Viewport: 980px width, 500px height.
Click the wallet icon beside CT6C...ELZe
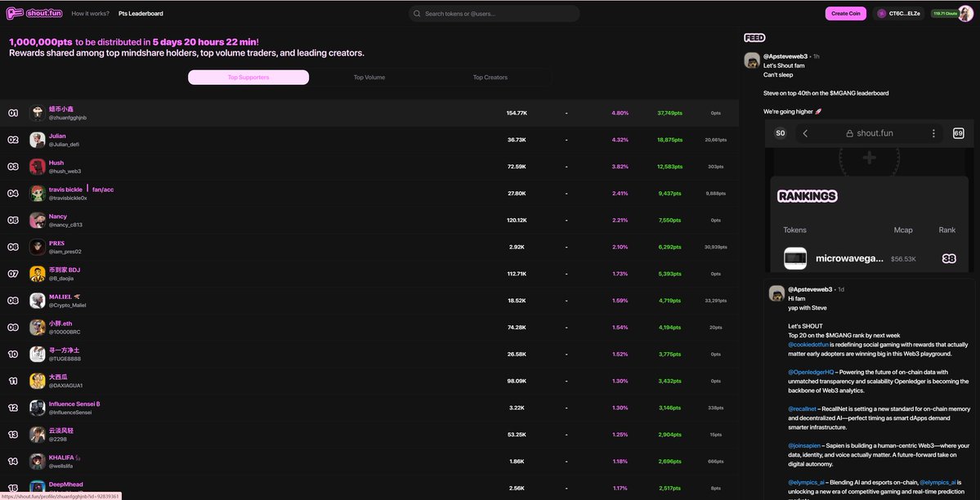click(882, 13)
